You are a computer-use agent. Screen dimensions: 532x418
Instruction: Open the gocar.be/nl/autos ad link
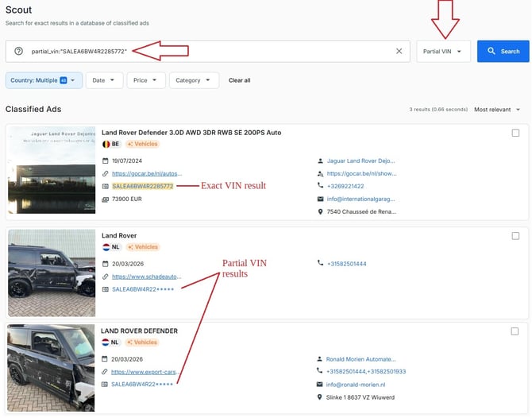[x=147, y=173]
